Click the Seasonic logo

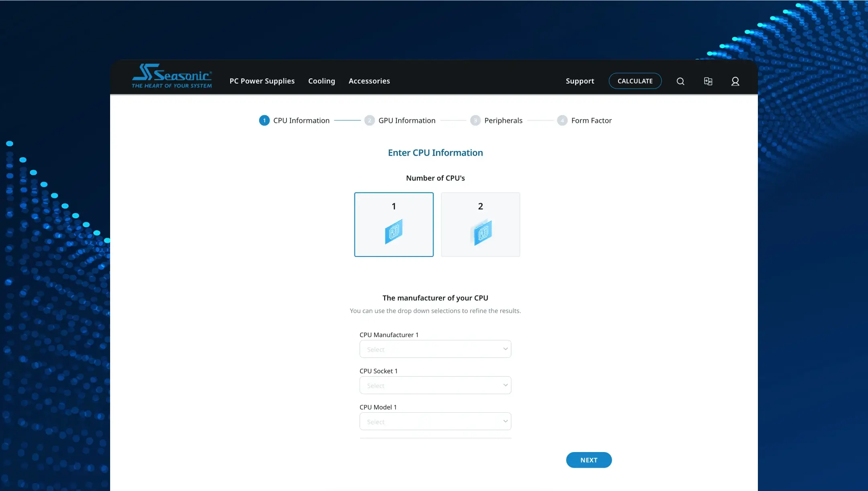pos(172,76)
